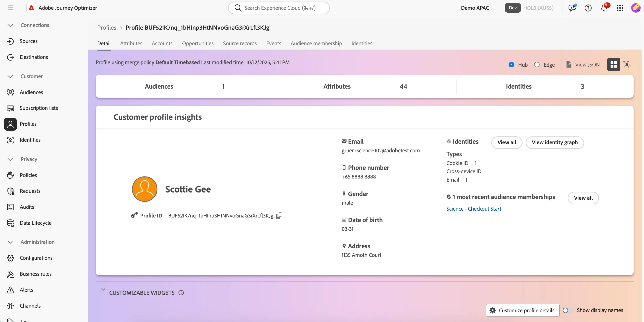The height and width of the screenshot is (322, 644).
Task: Open Sources in the sidebar
Action: (29, 41)
